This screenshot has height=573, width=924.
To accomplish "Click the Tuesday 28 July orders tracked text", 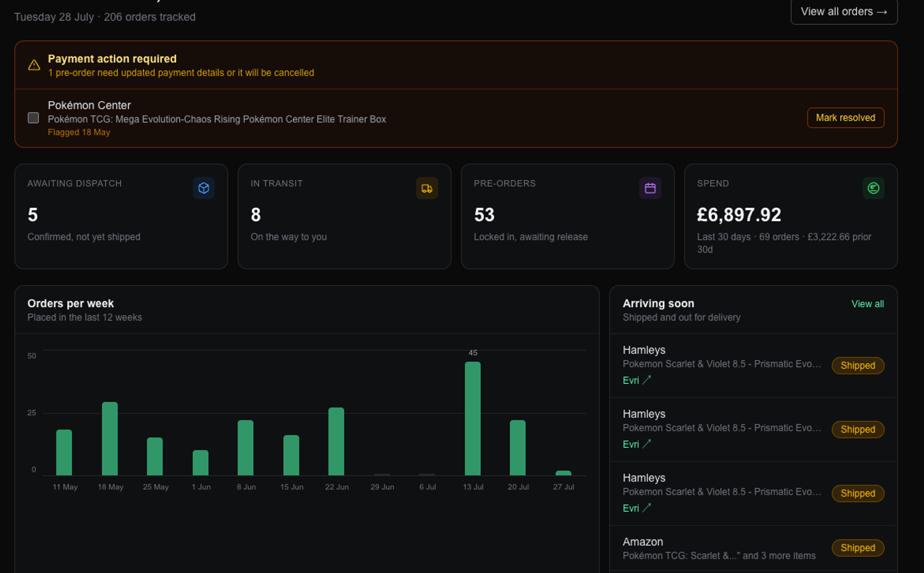I will point(105,17).
